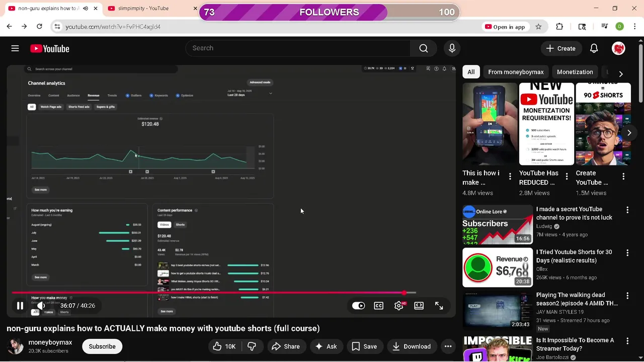Go back in browser

[x=9, y=26]
